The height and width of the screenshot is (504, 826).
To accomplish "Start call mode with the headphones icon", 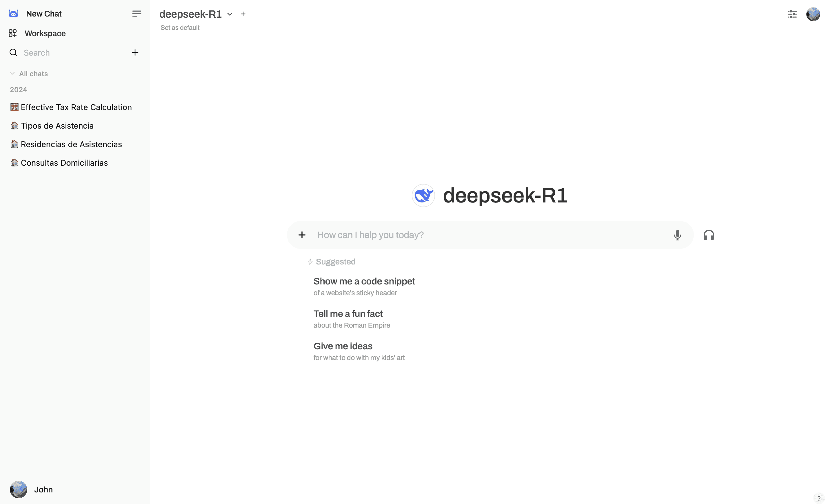I will pyautogui.click(x=709, y=235).
